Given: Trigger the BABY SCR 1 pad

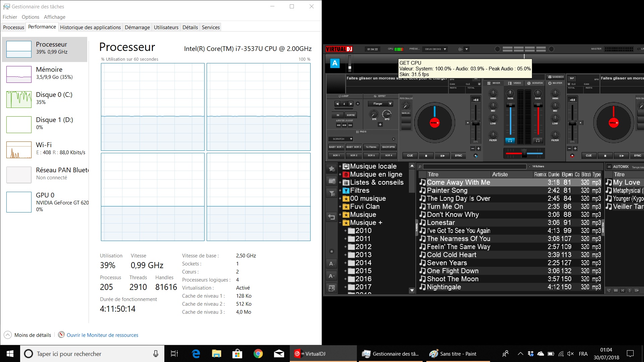Looking at the screenshot, I should click(x=336, y=147).
